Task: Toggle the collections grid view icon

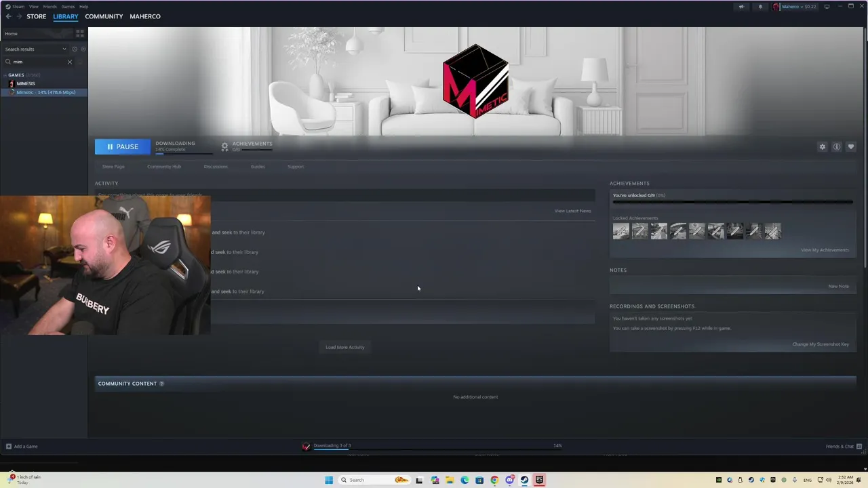Action: click(80, 33)
